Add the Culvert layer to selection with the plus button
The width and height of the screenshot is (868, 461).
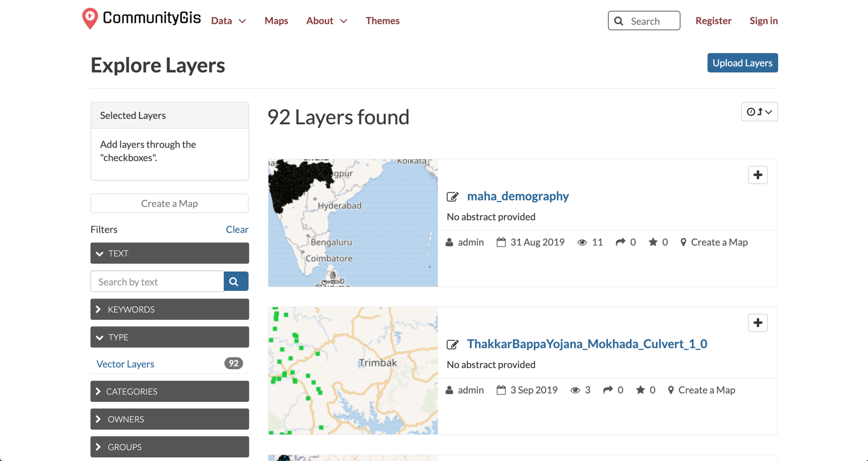pyautogui.click(x=758, y=323)
